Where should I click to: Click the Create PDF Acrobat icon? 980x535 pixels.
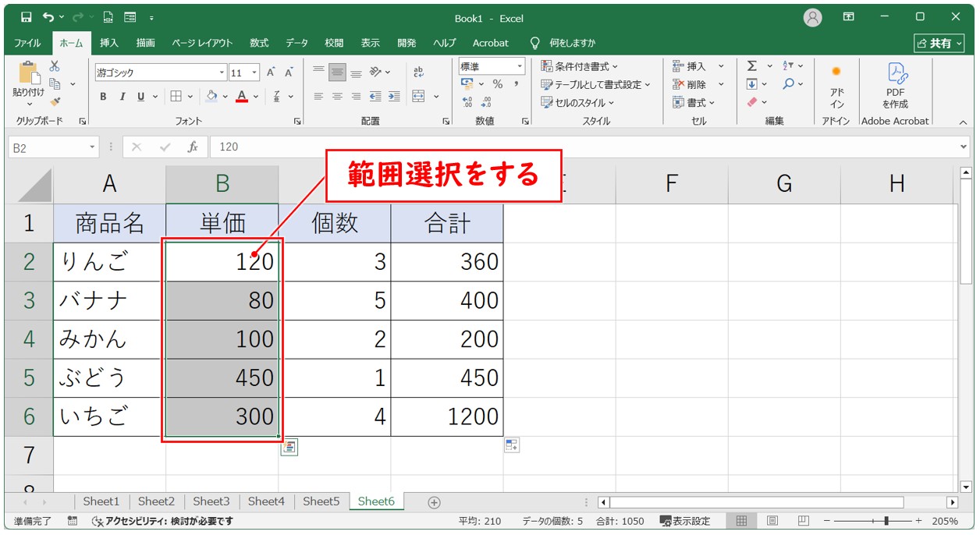895,86
